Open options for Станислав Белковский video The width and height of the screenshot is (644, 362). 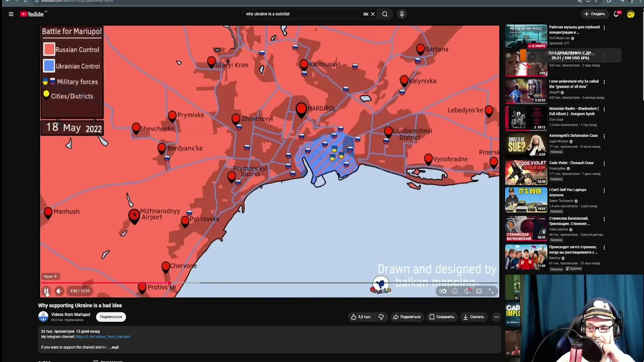pos(604,219)
